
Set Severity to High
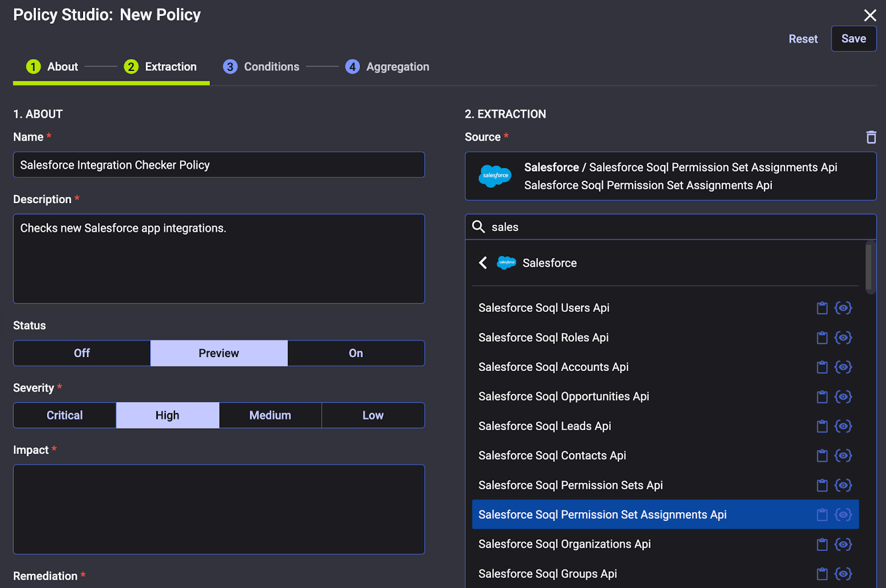[x=167, y=415]
